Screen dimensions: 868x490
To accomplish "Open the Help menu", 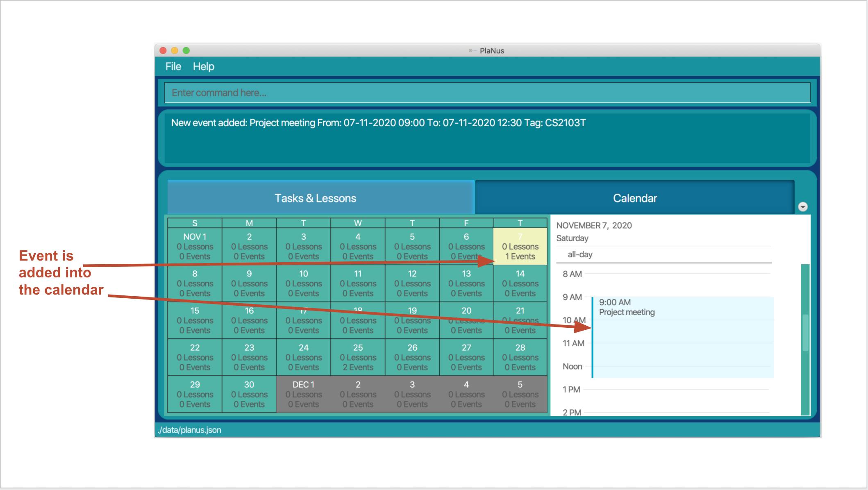I will 204,66.
